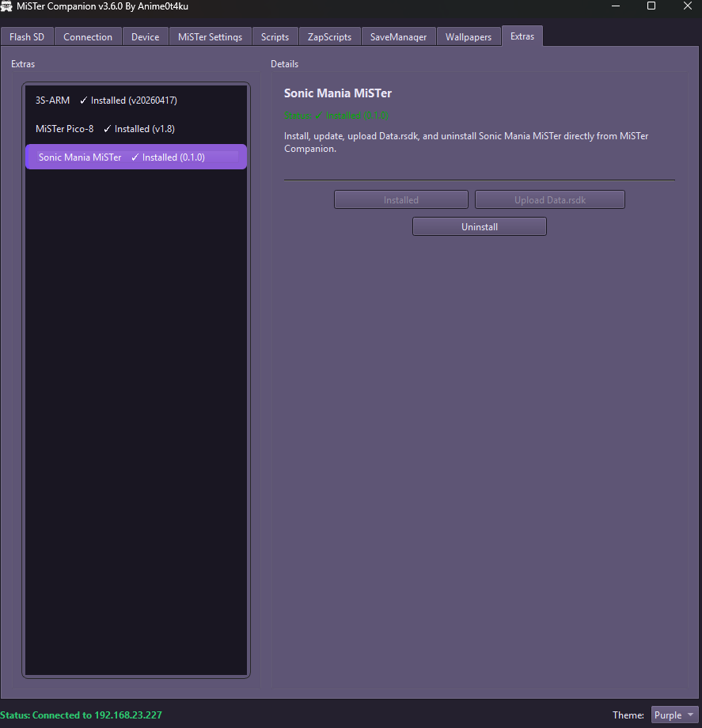Select the Extras tab

tap(522, 36)
